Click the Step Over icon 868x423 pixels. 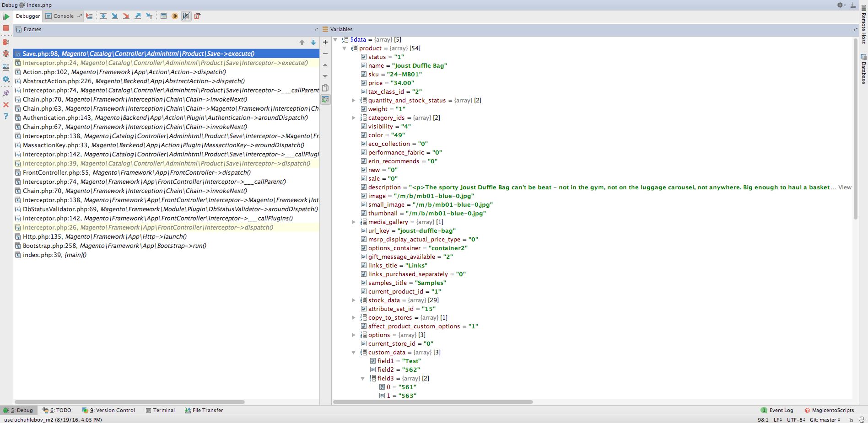[103, 16]
